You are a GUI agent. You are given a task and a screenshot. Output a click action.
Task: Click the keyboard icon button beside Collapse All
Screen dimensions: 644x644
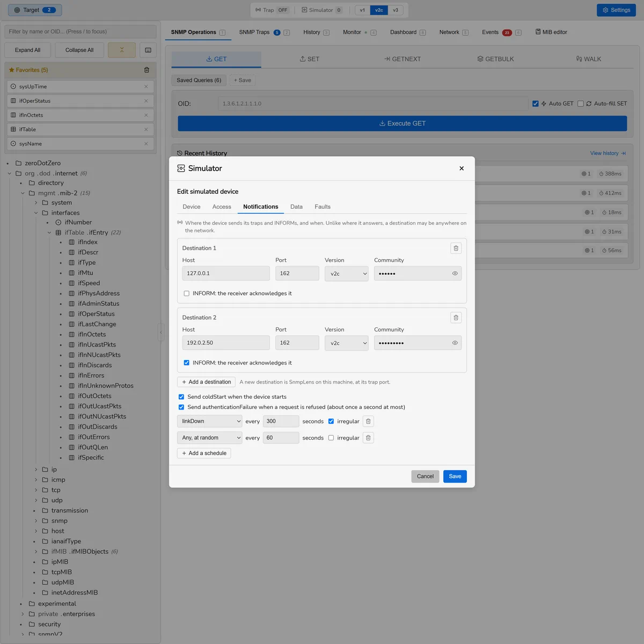pyautogui.click(x=148, y=50)
